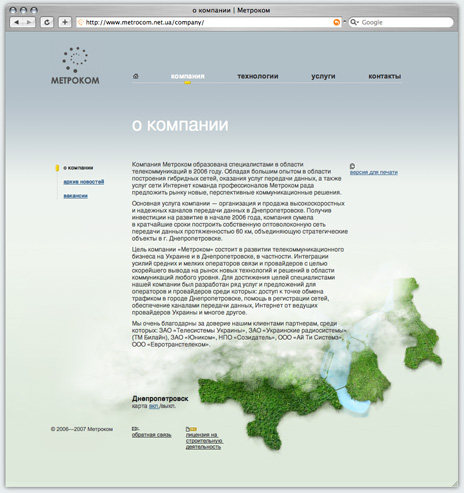Click the feedback envelope icon
The height and width of the screenshot is (493, 464).
coord(135,429)
